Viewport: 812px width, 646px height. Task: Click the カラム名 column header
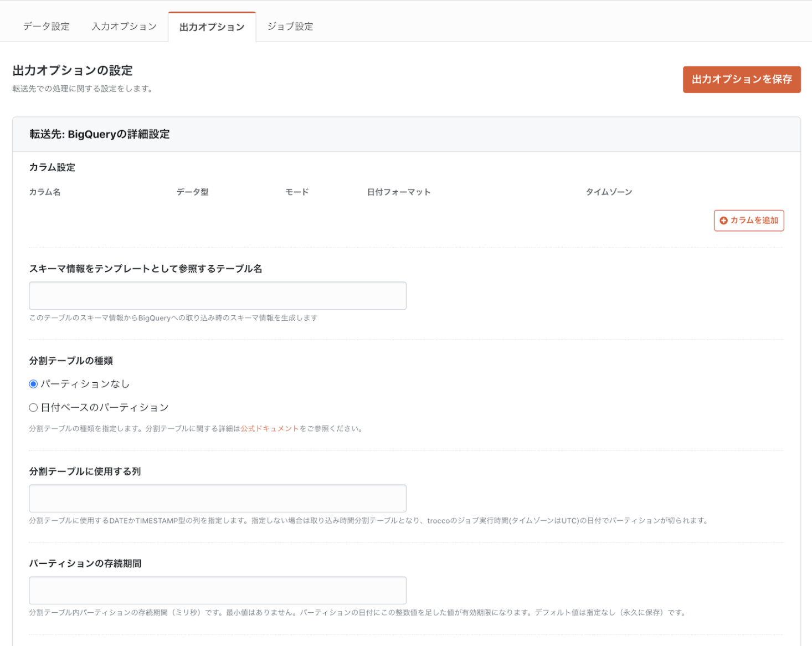pos(45,192)
